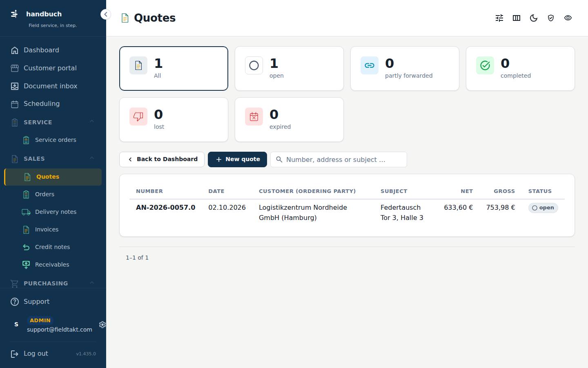Collapse the PURCHASING section
Viewport: 588px width, 368px height.
91,283
